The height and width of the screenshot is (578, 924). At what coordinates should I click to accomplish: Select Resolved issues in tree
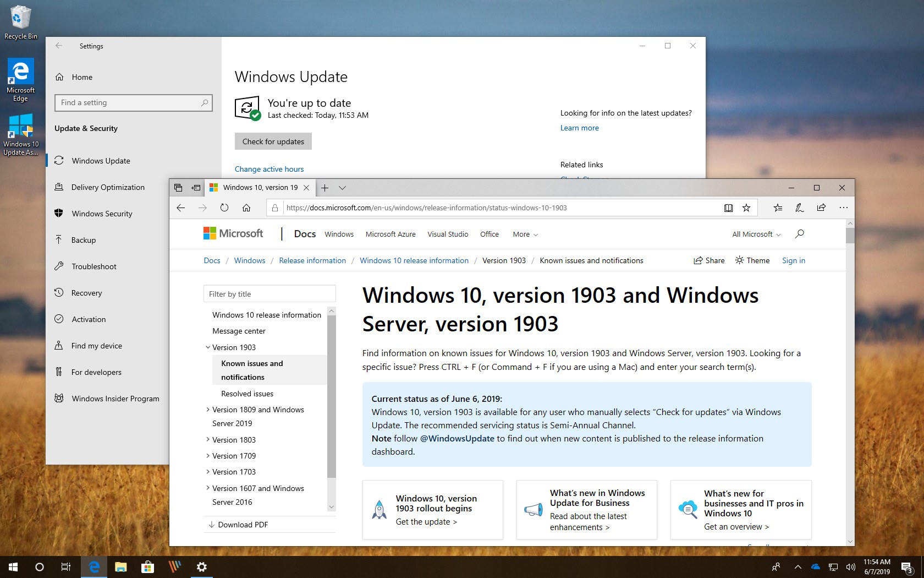click(247, 394)
